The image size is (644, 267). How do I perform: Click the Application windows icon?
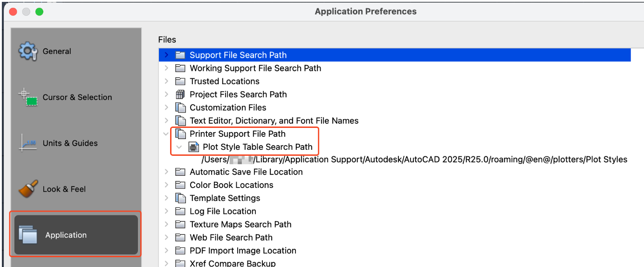click(27, 234)
